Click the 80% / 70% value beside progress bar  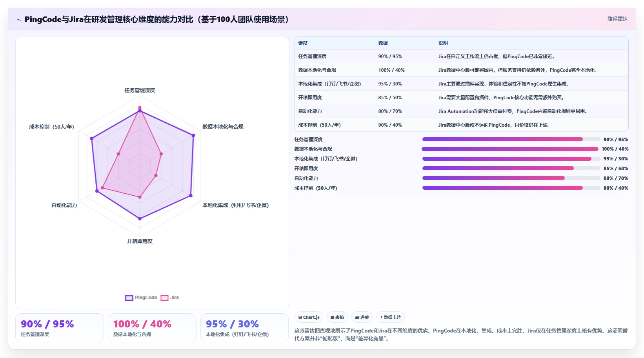pos(616,178)
